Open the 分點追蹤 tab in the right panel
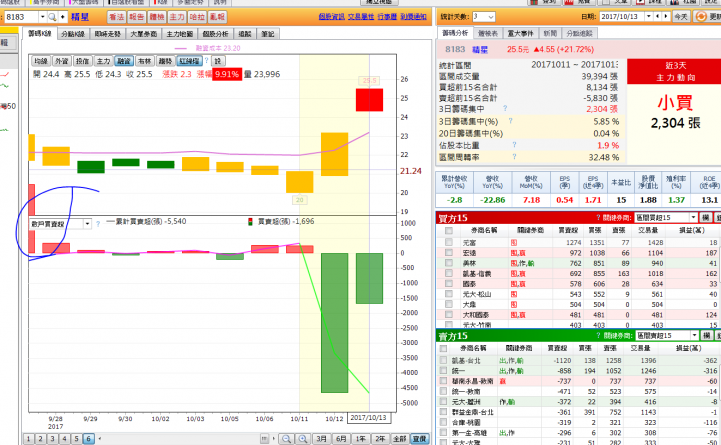721x445 pixels. point(579,33)
